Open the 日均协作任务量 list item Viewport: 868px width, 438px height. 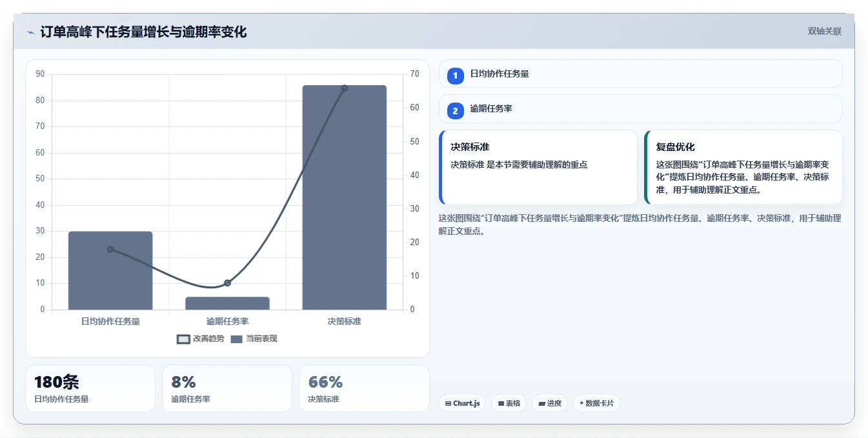click(x=640, y=74)
